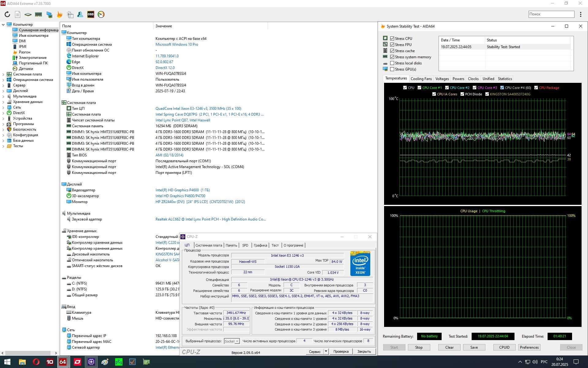Enable Stress GPU(s) checkbox

click(x=392, y=69)
